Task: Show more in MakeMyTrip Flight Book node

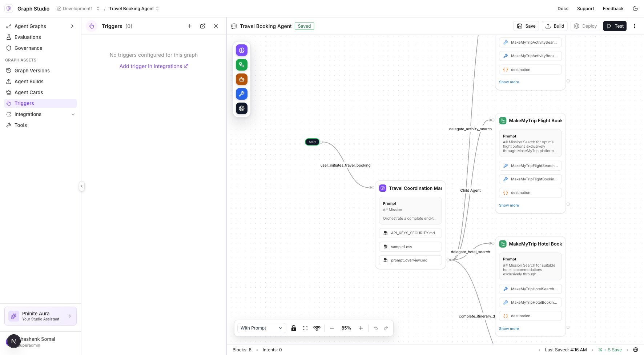Action: click(509, 206)
